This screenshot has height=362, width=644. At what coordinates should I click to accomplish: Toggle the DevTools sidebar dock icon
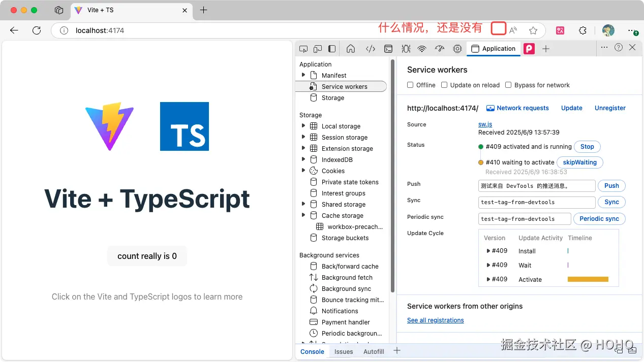[x=332, y=49]
